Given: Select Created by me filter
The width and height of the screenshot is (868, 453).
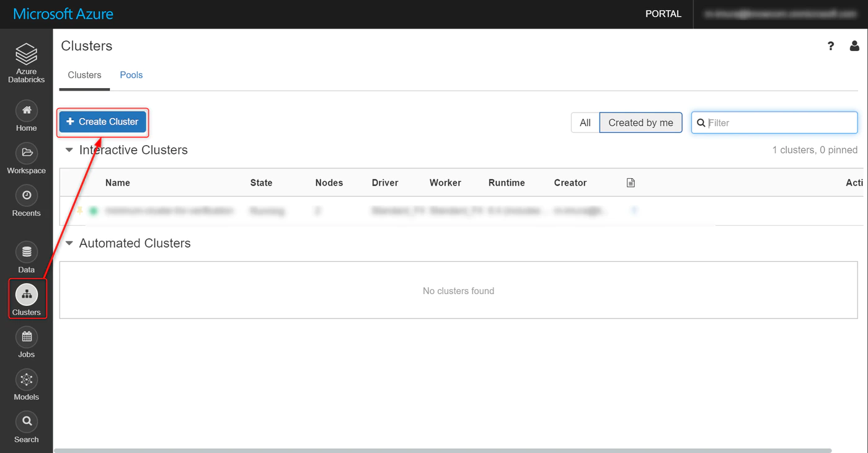Looking at the screenshot, I should pyautogui.click(x=641, y=123).
